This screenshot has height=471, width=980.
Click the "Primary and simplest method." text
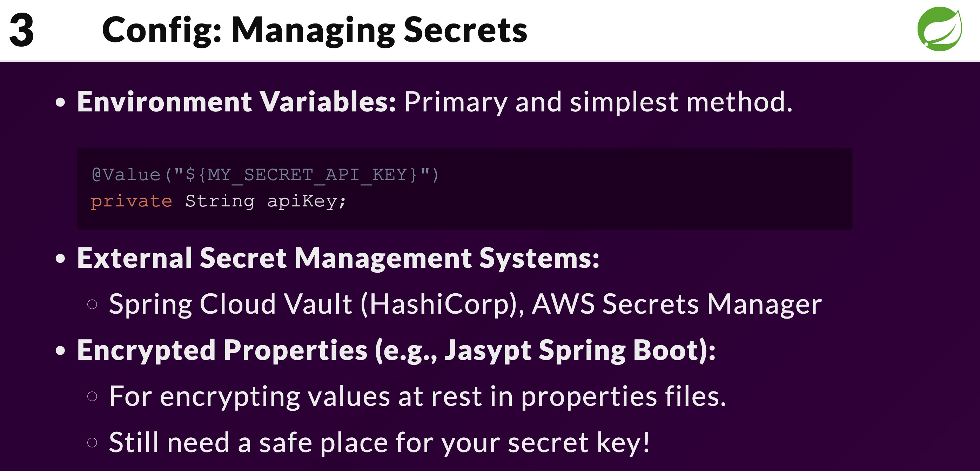[598, 102]
